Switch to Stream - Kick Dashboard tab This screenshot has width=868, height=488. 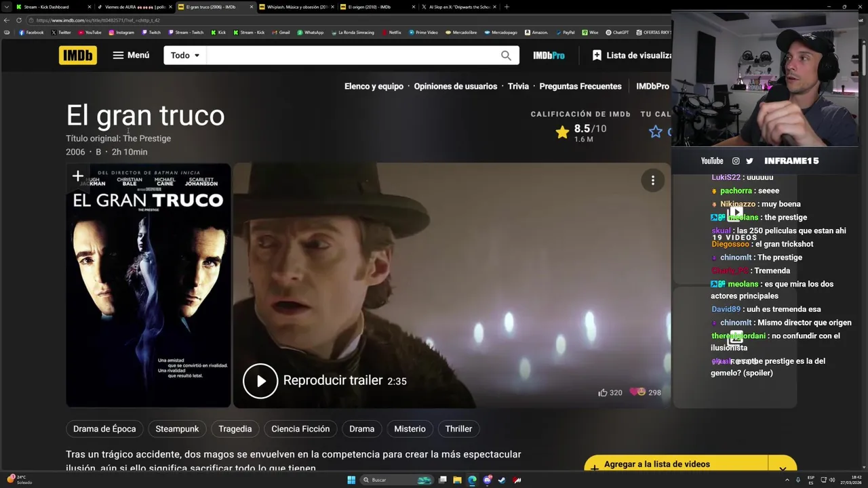point(54,7)
